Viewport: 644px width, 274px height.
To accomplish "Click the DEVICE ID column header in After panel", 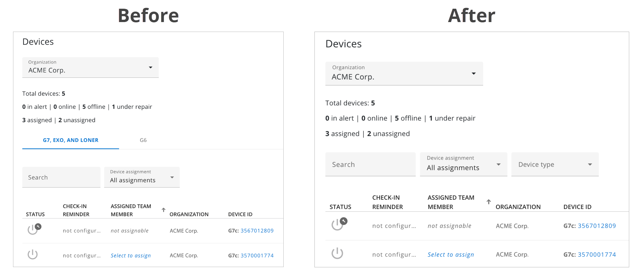I will (x=577, y=207).
